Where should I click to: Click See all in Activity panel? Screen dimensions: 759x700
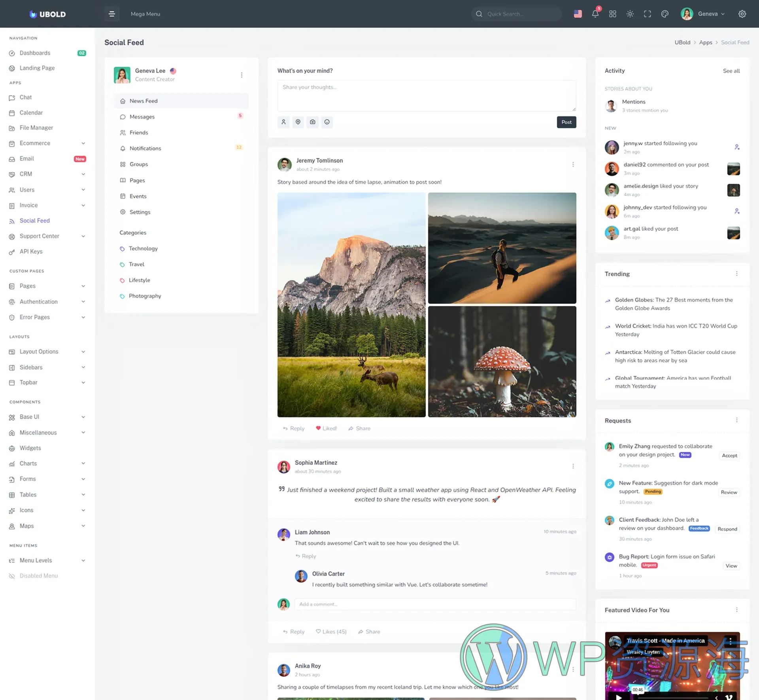click(731, 71)
